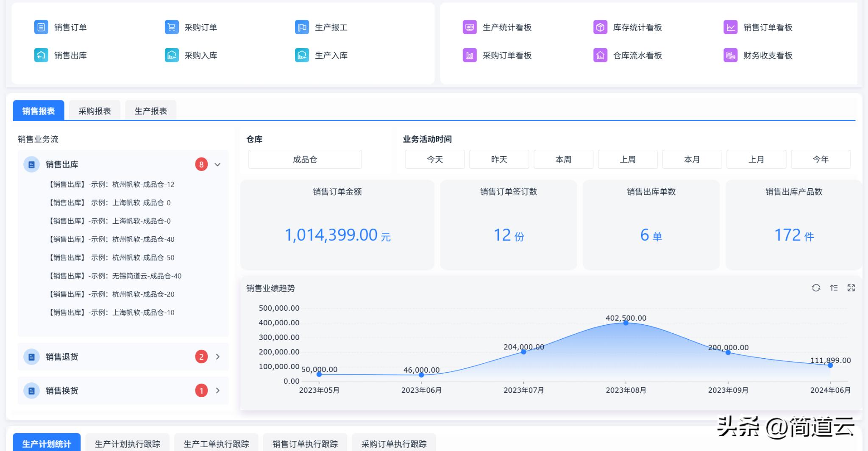Click the document icon beside 销售出库 group
This screenshot has height=451, width=868.
point(31,164)
